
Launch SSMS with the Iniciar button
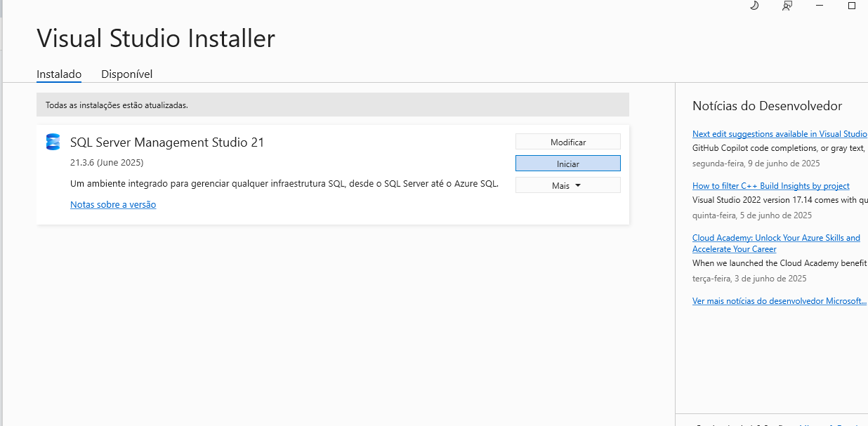[568, 164]
